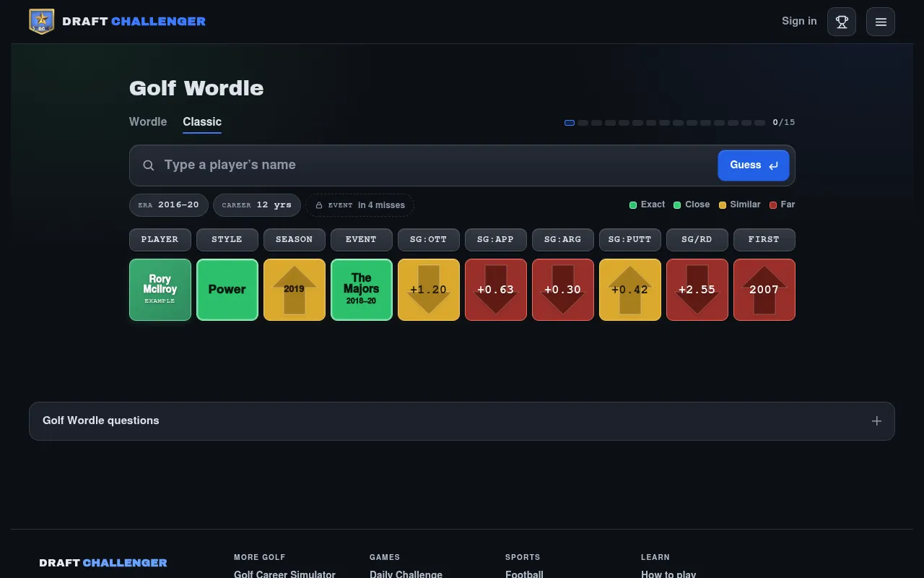The image size is (924, 578).
Task: Click the SG:PUTT column header
Action: tap(630, 240)
